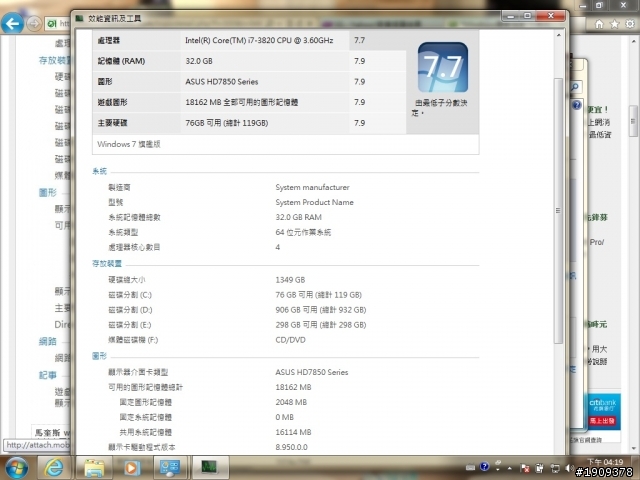Click the Windows 7 edition label
640x480 pixels.
coord(129,144)
